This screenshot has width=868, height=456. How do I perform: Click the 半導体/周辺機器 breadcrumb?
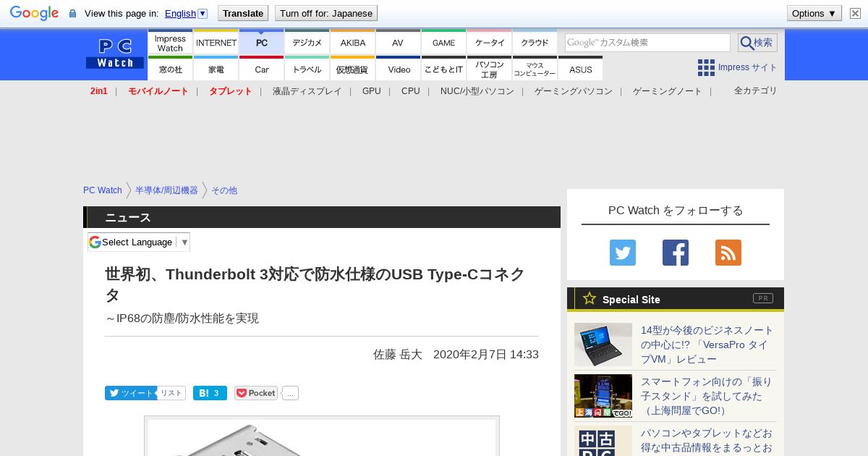pos(166,190)
